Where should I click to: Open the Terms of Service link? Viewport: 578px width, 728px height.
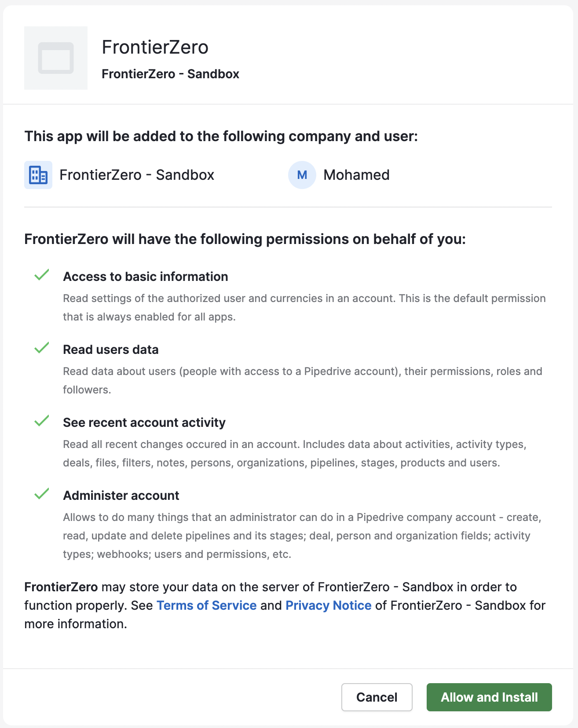click(206, 605)
